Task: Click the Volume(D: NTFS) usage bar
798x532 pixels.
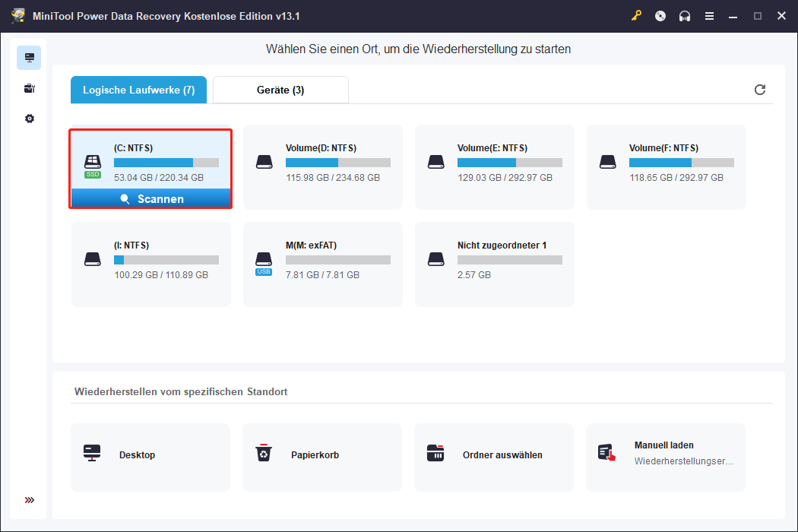Action: tap(338, 163)
